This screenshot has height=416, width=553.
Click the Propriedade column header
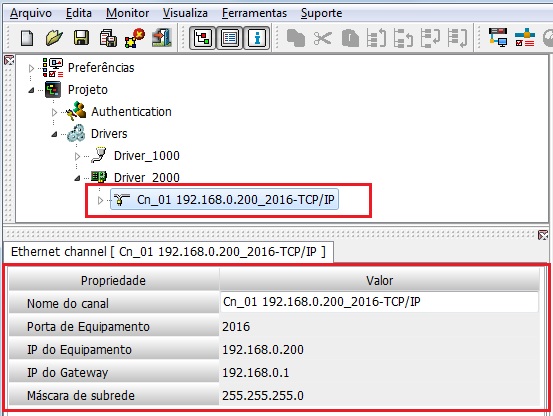click(114, 280)
